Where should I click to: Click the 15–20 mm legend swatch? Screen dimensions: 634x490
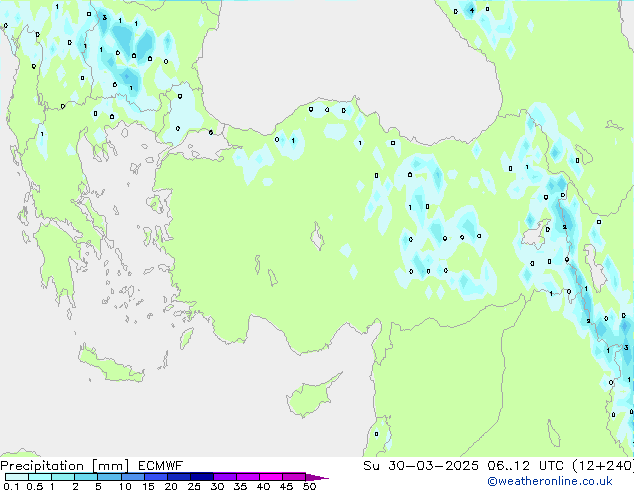(x=155, y=477)
